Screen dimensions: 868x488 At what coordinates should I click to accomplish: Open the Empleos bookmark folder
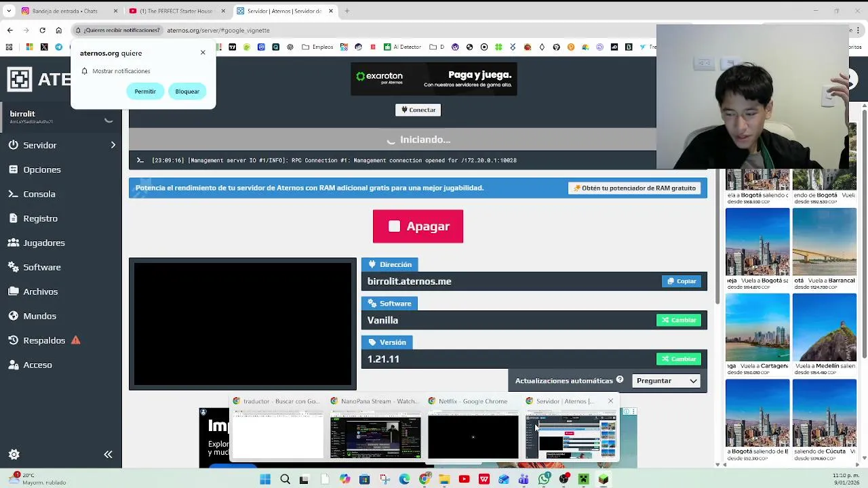click(318, 47)
